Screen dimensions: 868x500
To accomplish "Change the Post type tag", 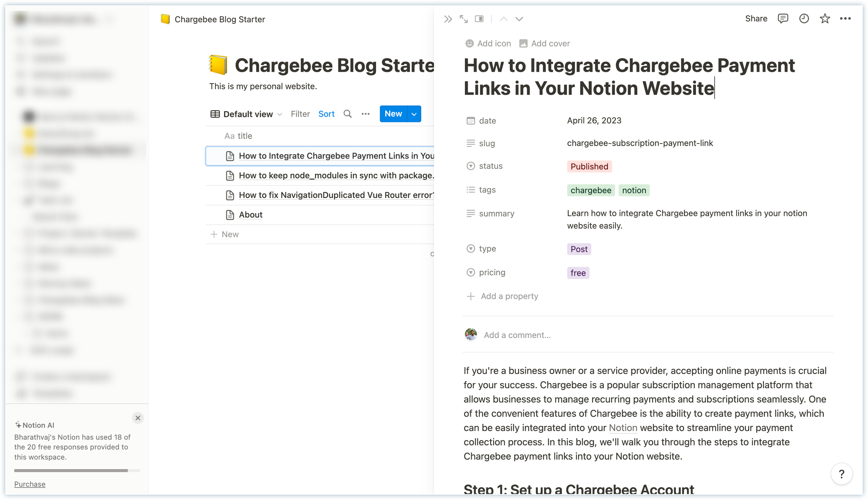I will coord(579,249).
